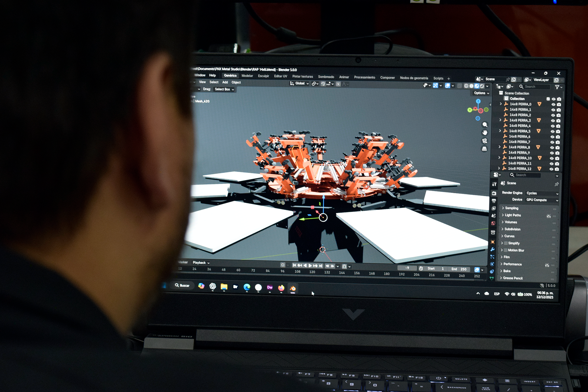Switch perspective/orthographic grid icon
The height and width of the screenshot is (392, 588).
click(x=484, y=149)
